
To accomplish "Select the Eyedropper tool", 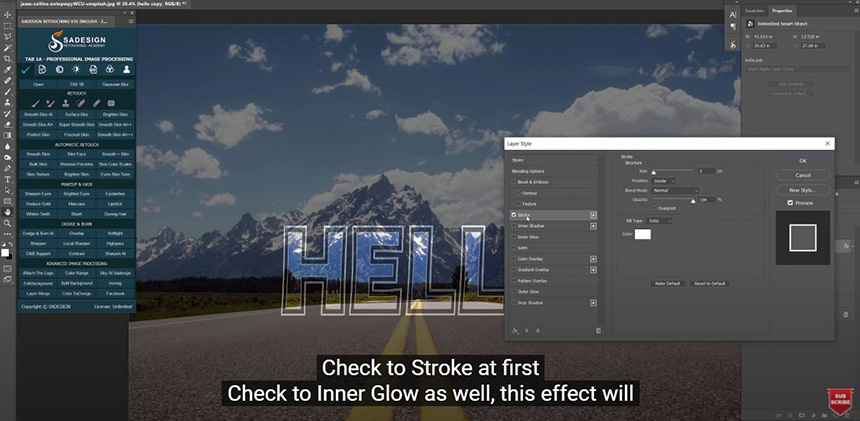I will click(8, 70).
